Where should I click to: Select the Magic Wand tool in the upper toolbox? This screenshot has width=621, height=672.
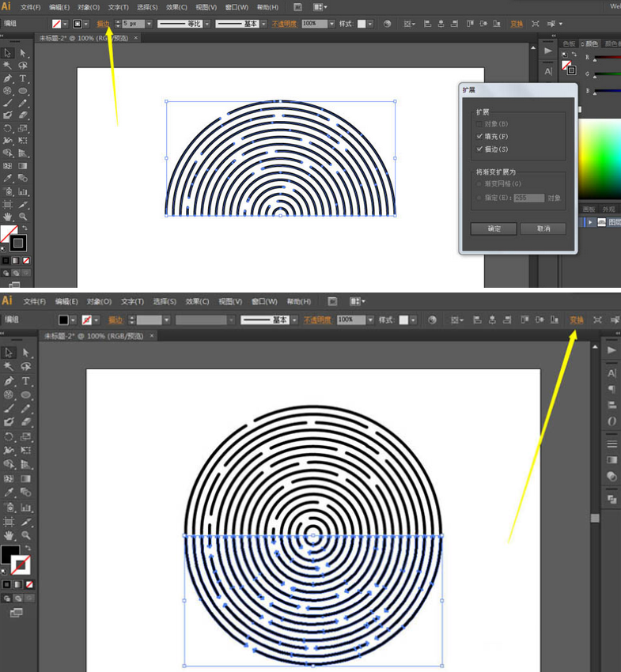(7, 66)
